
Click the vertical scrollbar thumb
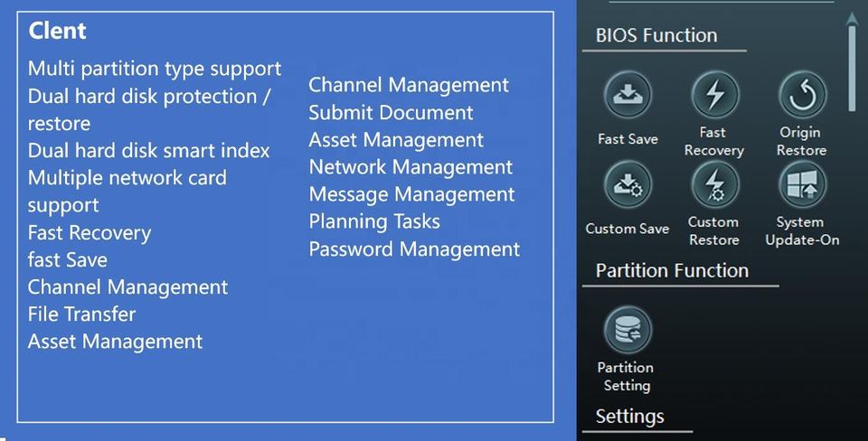pos(852,68)
